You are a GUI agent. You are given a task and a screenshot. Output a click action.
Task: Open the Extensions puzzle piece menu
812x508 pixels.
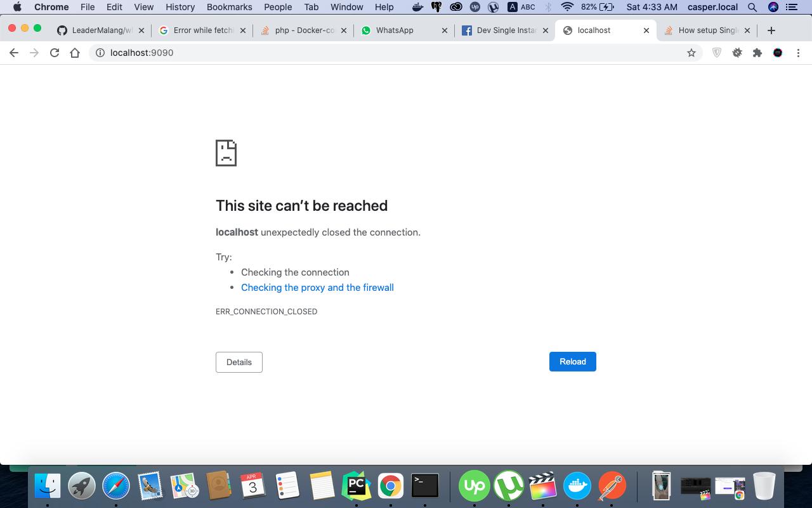coord(757,53)
